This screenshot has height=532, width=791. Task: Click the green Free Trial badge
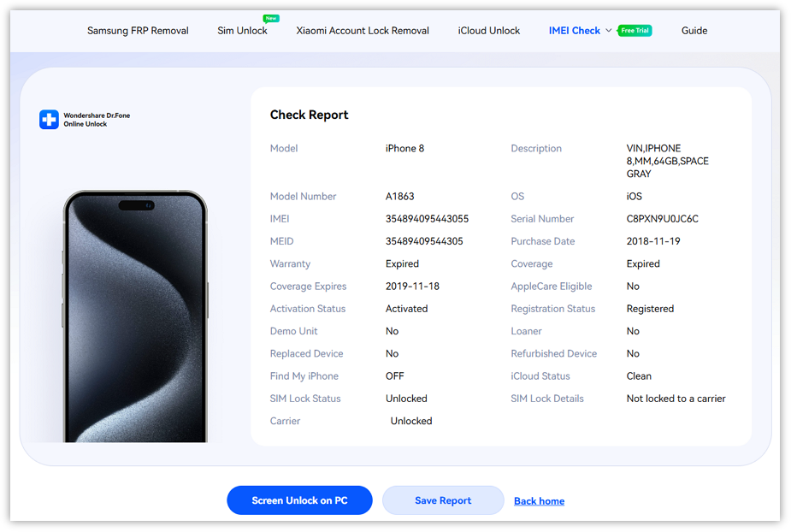(x=635, y=31)
